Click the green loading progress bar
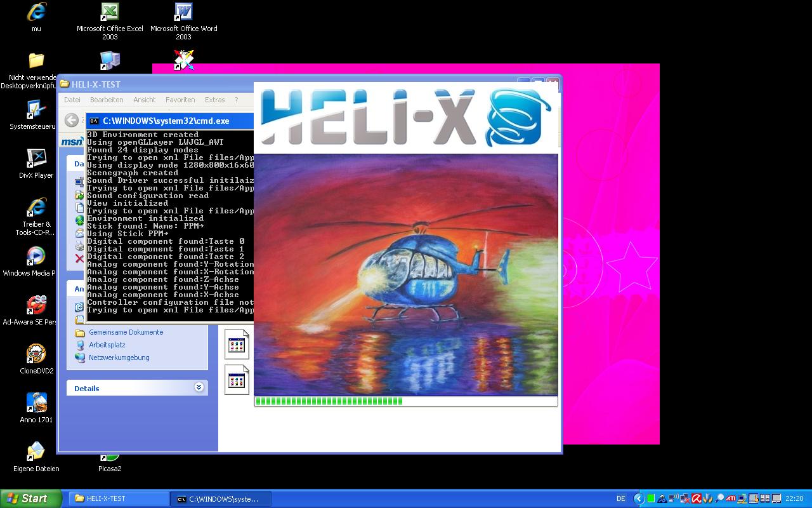812x508 pixels. 406,401
